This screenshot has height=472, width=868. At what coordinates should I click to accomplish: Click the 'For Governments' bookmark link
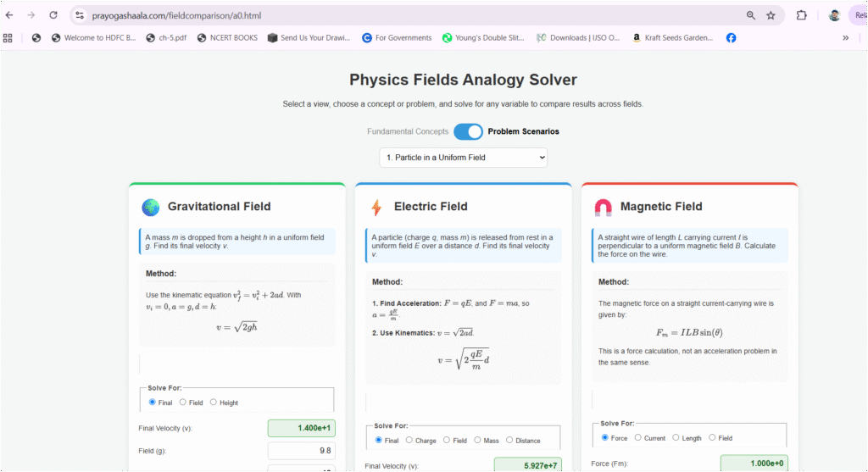tap(397, 37)
